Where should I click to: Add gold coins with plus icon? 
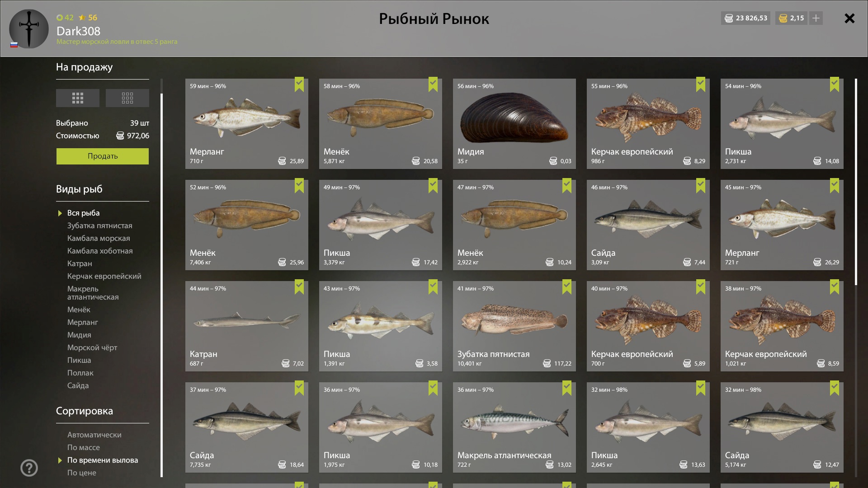tap(816, 18)
